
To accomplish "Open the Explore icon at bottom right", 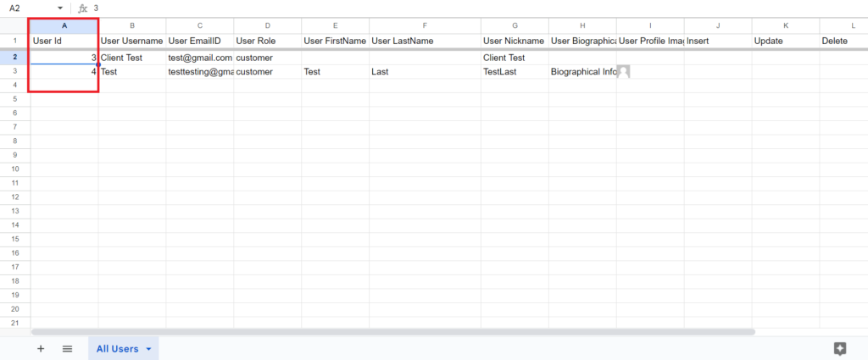I will point(840,348).
